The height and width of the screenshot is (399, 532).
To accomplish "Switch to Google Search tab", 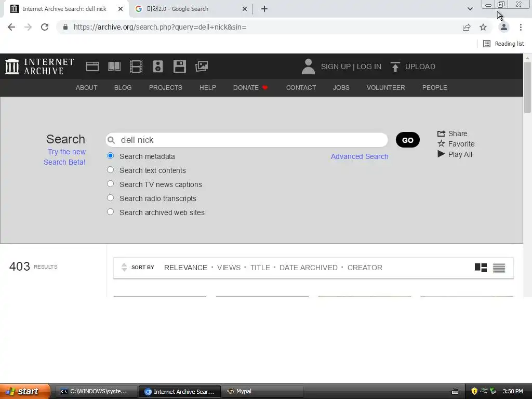I will [190, 9].
